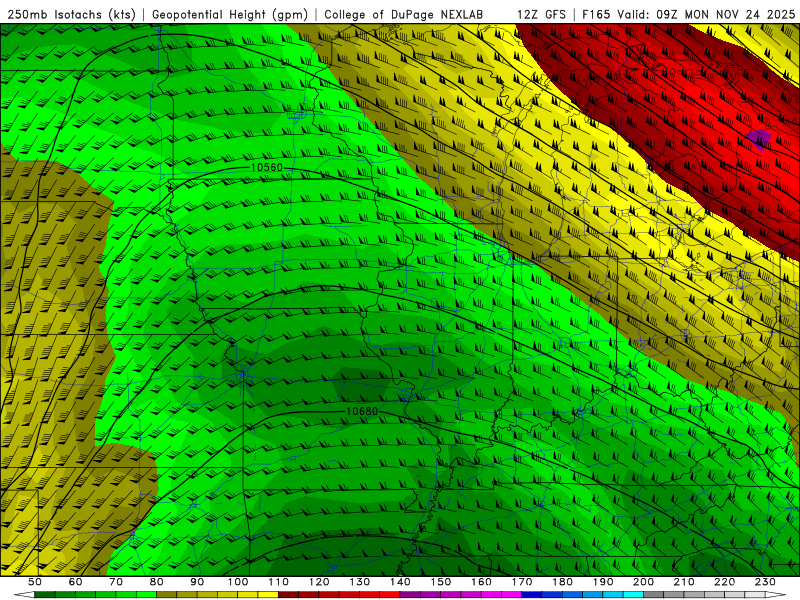Viewport: 800px width, 600px height.
Task: Click the 60 value on color scale
Action: click(x=75, y=582)
